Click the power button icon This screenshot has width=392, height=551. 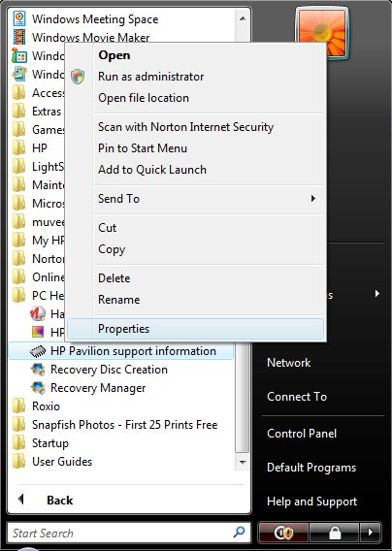[283, 533]
